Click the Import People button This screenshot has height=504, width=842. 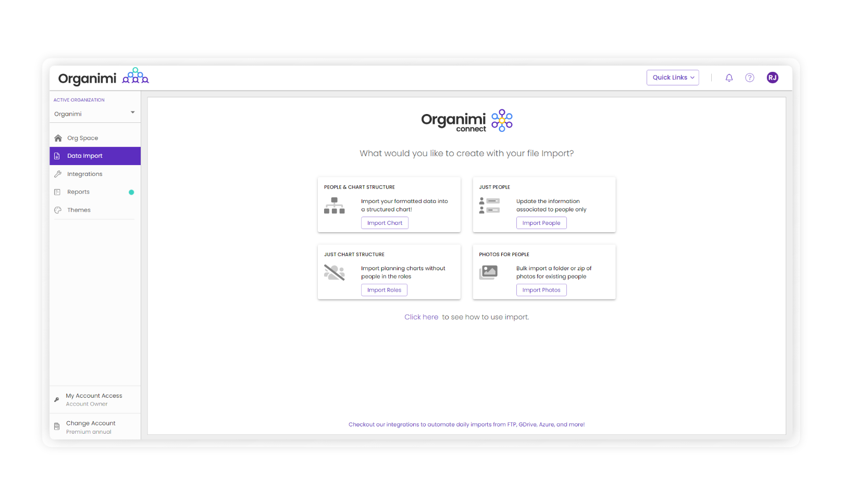[x=541, y=223]
